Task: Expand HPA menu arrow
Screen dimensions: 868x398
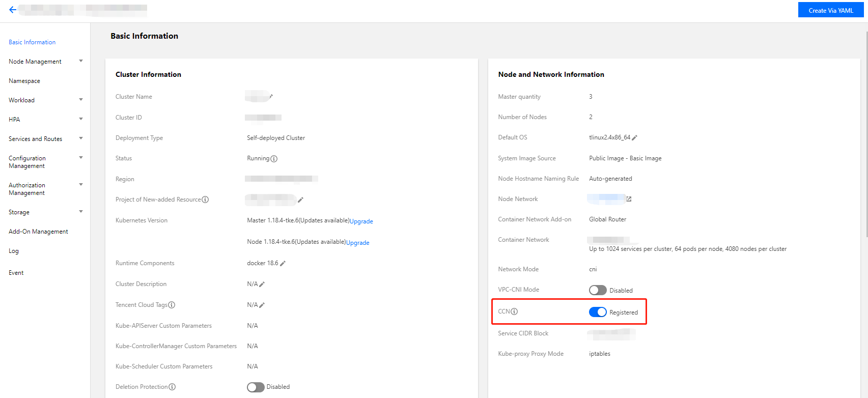Action: point(81,119)
